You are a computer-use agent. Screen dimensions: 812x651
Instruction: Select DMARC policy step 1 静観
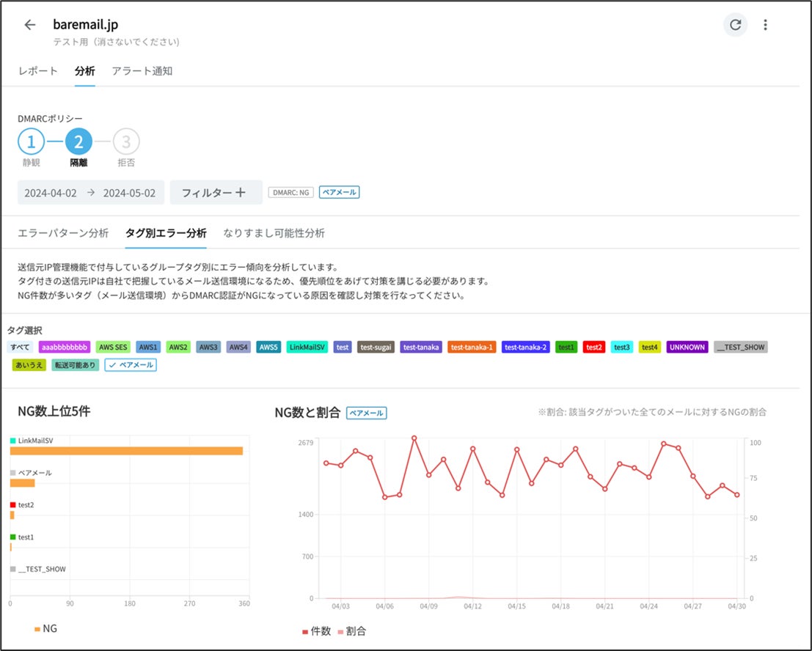click(31, 141)
